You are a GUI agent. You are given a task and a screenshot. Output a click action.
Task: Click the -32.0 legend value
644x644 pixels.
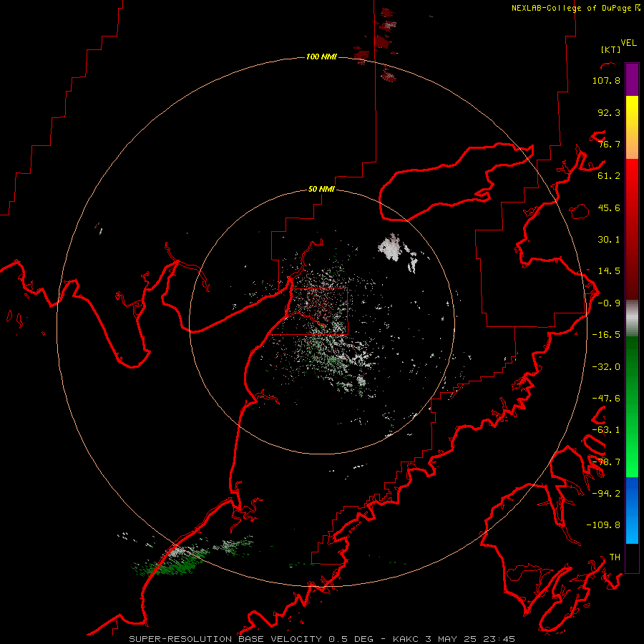tap(606, 367)
